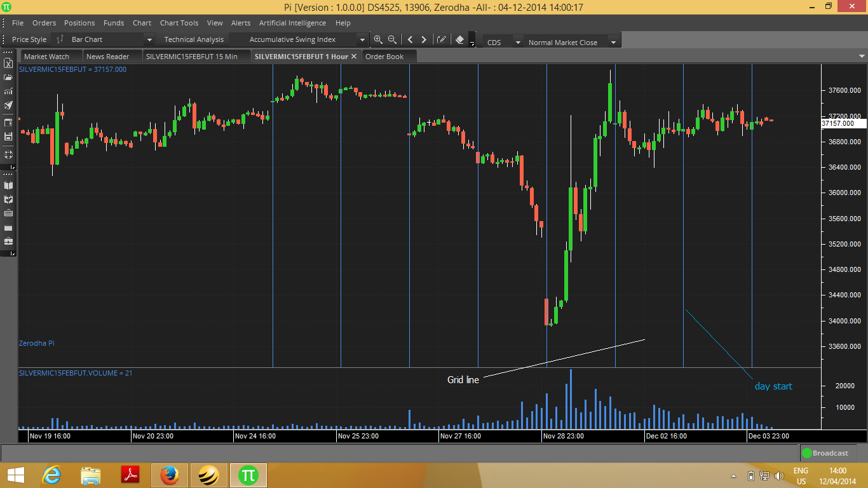The image size is (868, 488).
Task: Switch to SILVERMIC15FEBFUT 15 Min tab
Action: click(196, 57)
